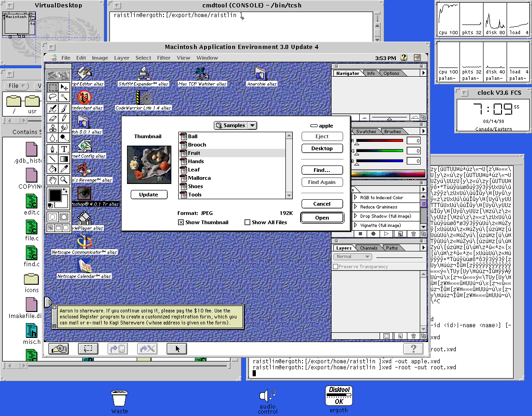532x416 pixels.
Task: Select the Paint Bucket tool
Action: point(53,168)
